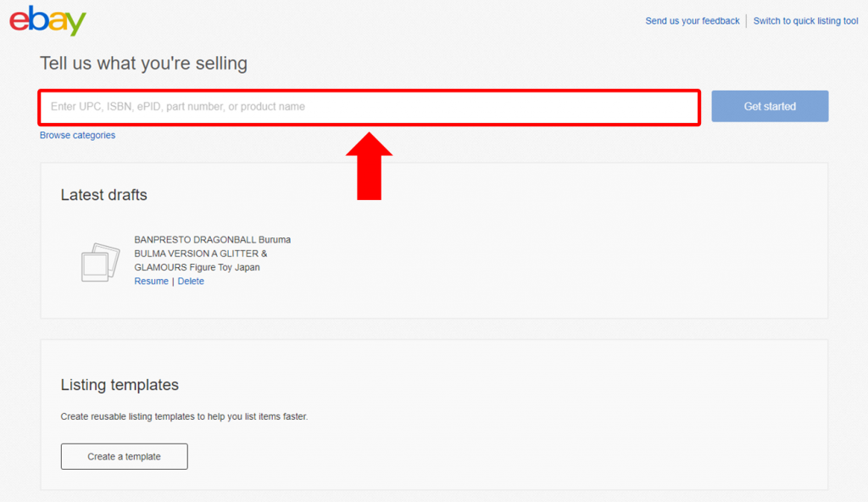The height and width of the screenshot is (502, 868).
Task: Resume the BANPRESTO DRAGONBALL draft
Action: [x=151, y=281]
